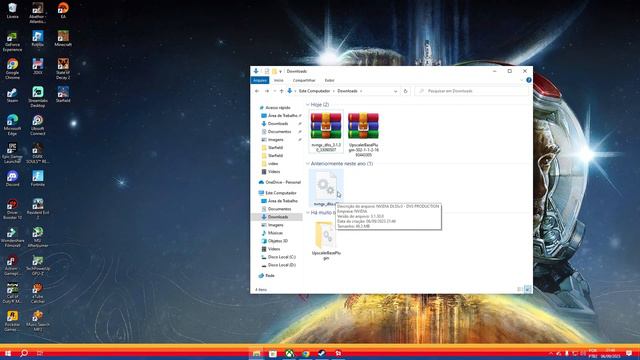Open Streamlabs Desktop shortcut
This screenshot has height=360, width=640.
pyautogui.click(x=38, y=97)
